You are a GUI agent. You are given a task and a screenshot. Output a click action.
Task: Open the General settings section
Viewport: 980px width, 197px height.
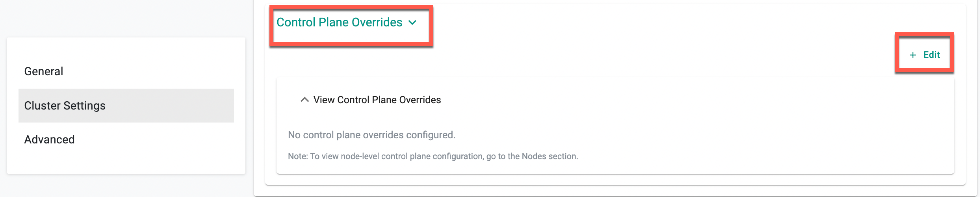[44, 71]
